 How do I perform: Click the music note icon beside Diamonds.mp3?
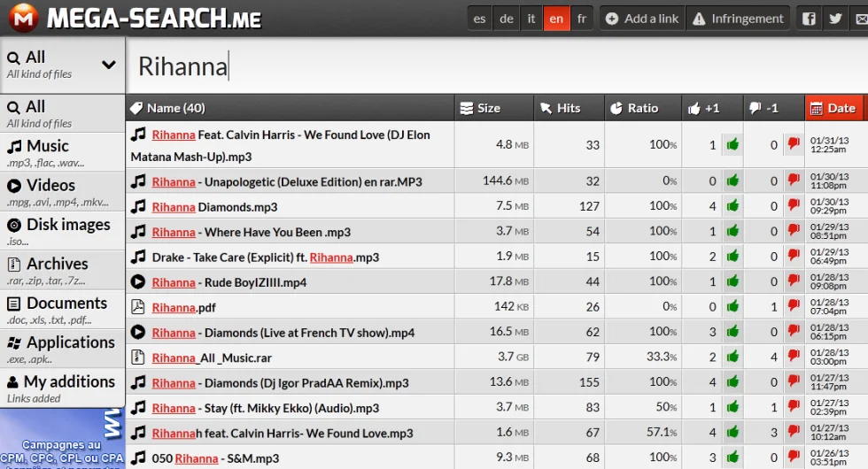(138, 206)
